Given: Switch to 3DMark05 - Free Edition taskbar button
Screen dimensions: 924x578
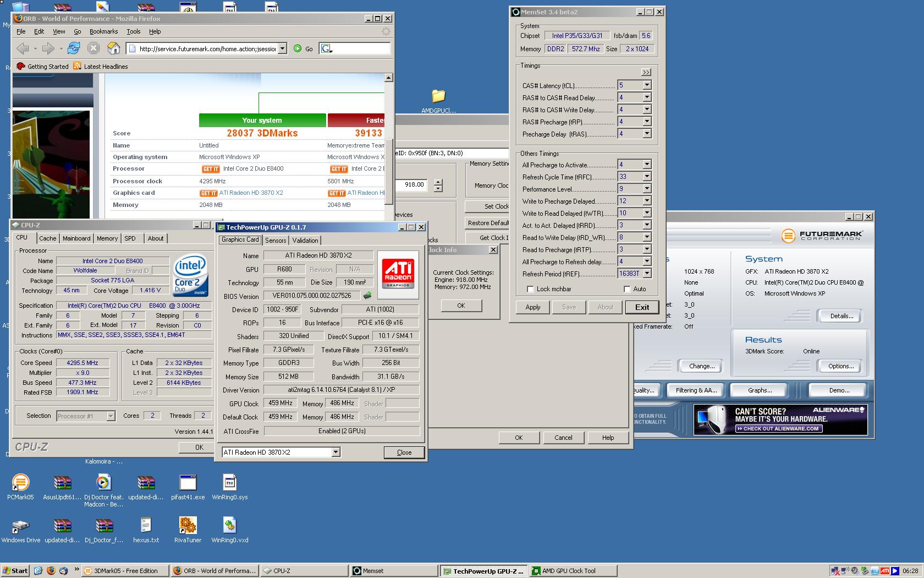Looking at the screenshot, I should coord(125,571).
